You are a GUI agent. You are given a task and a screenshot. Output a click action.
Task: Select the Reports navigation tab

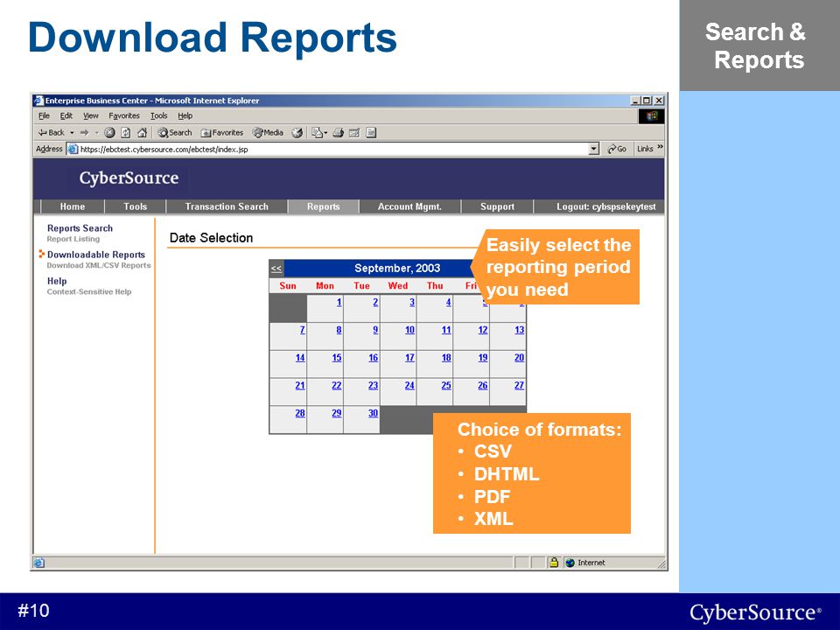(x=323, y=206)
